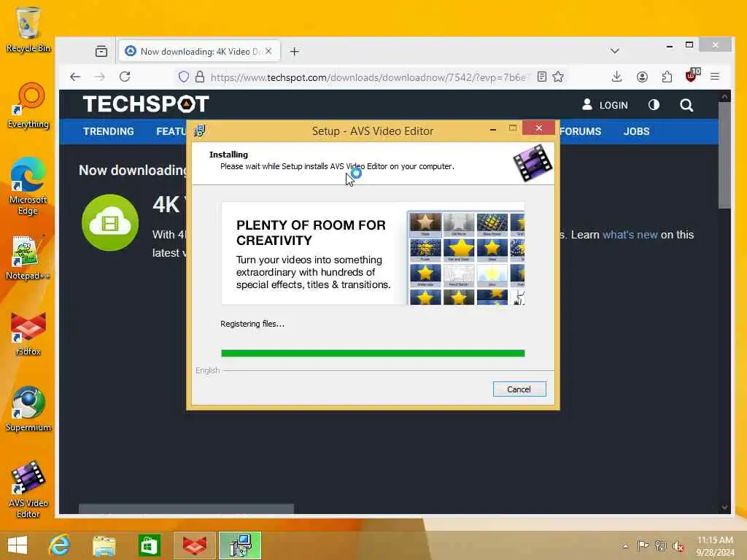Launch r3dfox from the desktop

coord(28,333)
